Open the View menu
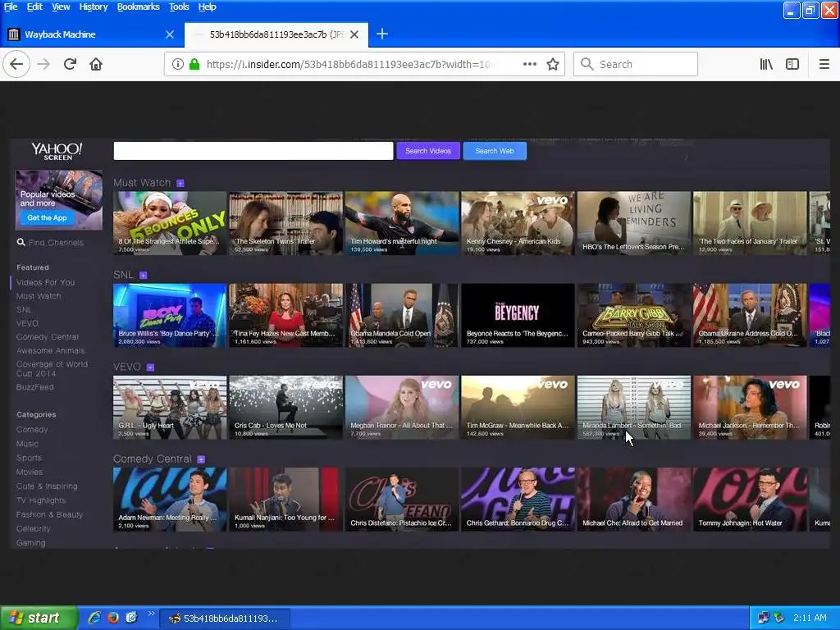 pos(61,7)
